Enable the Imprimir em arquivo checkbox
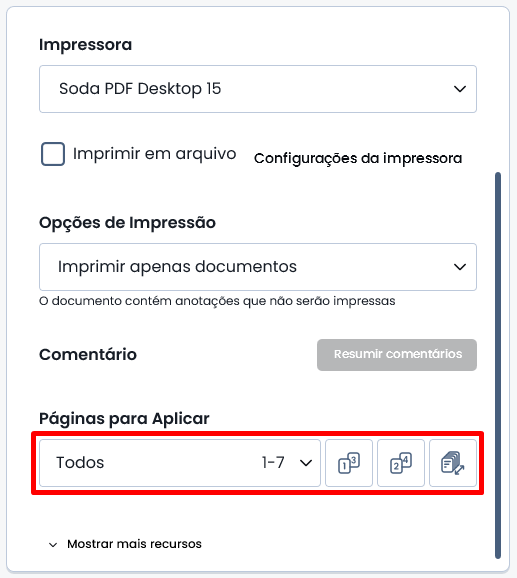Image resolution: width=517 pixels, height=578 pixels. [x=53, y=154]
